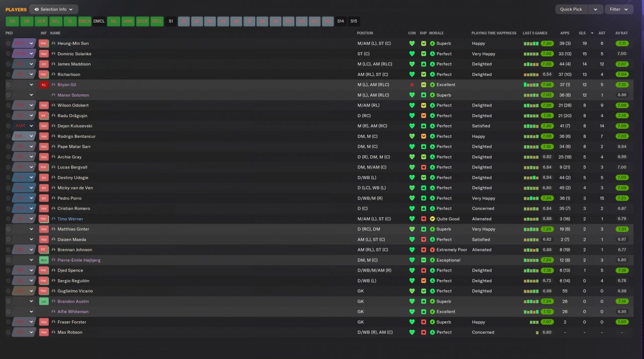The height and width of the screenshot is (359, 644).
Task: Sort by Playing Time Happiness column header
Action: [x=494, y=33]
